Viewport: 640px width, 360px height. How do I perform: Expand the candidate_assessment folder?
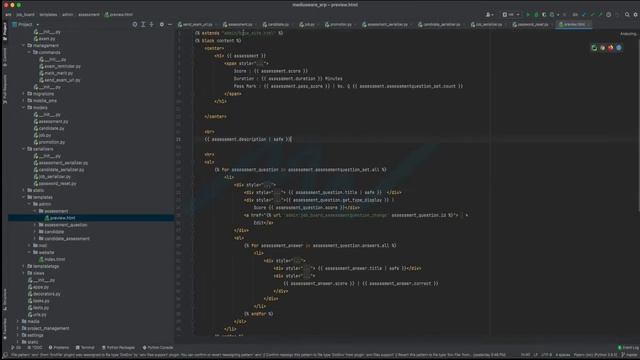(35, 239)
